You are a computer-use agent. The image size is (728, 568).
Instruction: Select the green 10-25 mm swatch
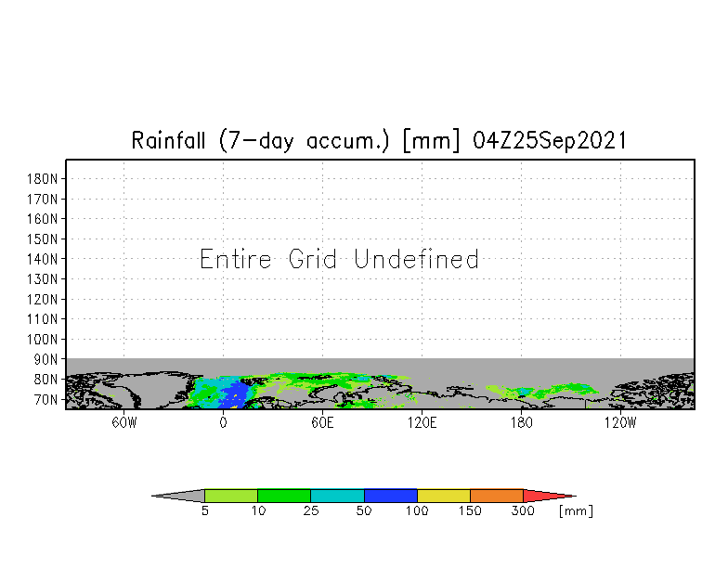(x=284, y=496)
